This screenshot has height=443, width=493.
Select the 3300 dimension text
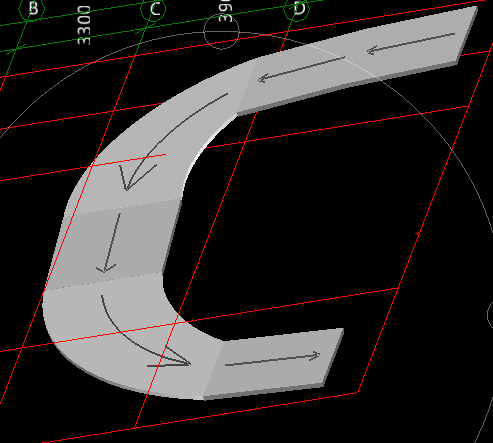pos(84,25)
